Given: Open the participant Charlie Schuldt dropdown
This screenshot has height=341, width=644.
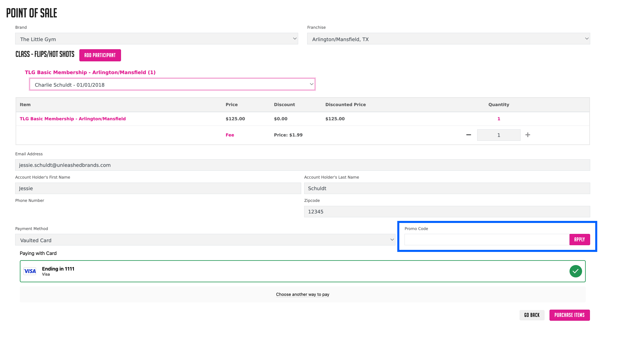Looking at the screenshot, I should pyautogui.click(x=172, y=85).
